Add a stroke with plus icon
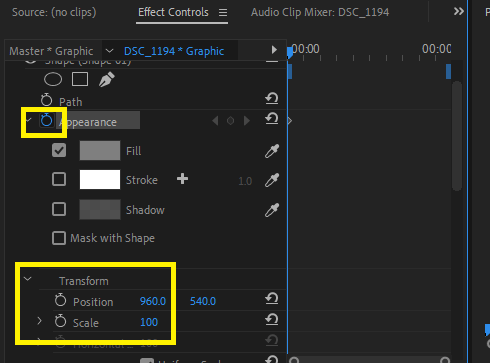Screen dimensions: 490x363 (x=182, y=179)
